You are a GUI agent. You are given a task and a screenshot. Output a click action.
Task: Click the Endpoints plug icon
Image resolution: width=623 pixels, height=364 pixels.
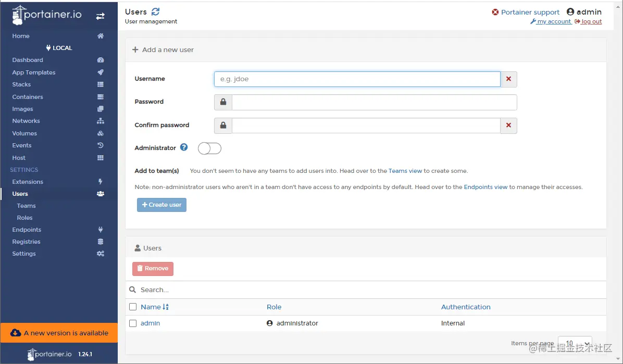click(101, 230)
